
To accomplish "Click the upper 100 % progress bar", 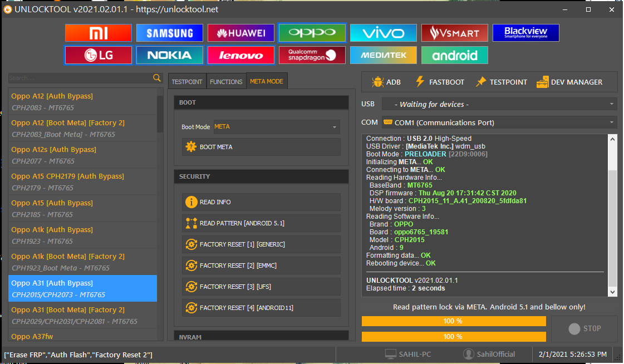I will coord(454,321).
